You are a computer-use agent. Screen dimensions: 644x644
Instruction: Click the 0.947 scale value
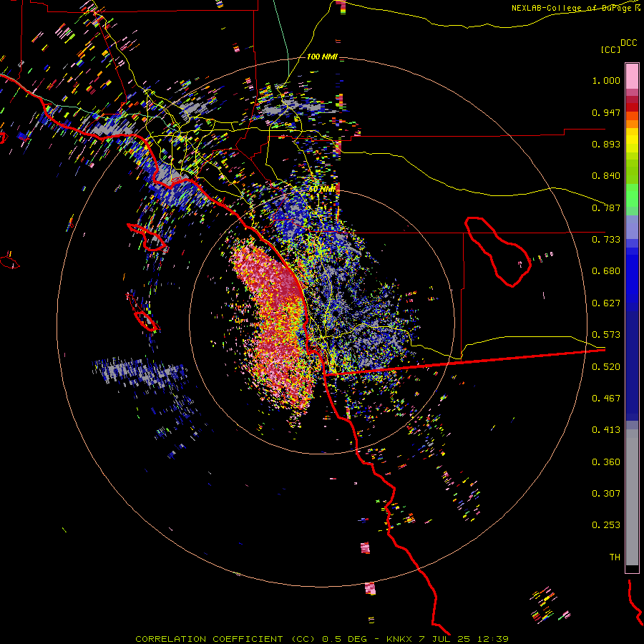pyautogui.click(x=606, y=112)
